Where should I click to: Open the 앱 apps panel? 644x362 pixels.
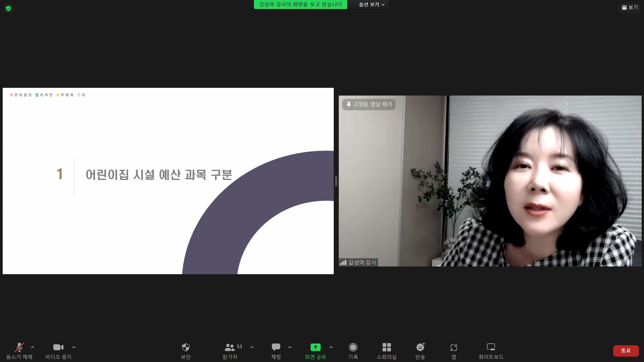(453, 351)
